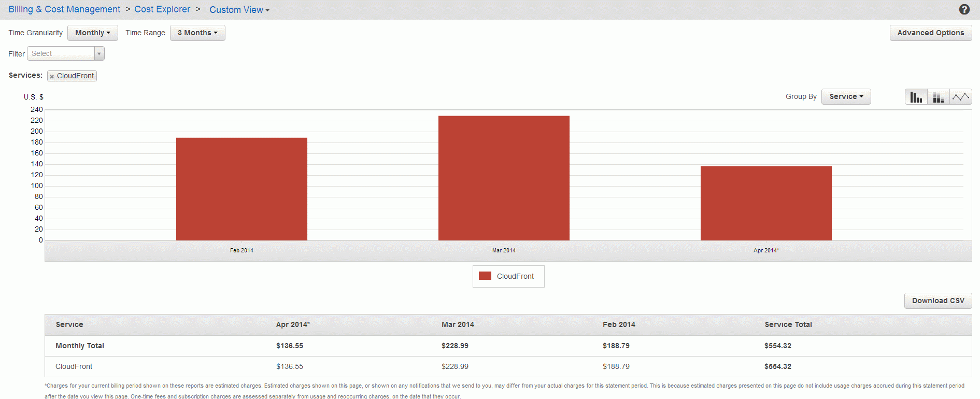Switch to the stacked bar chart view

[x=939, y=97]
